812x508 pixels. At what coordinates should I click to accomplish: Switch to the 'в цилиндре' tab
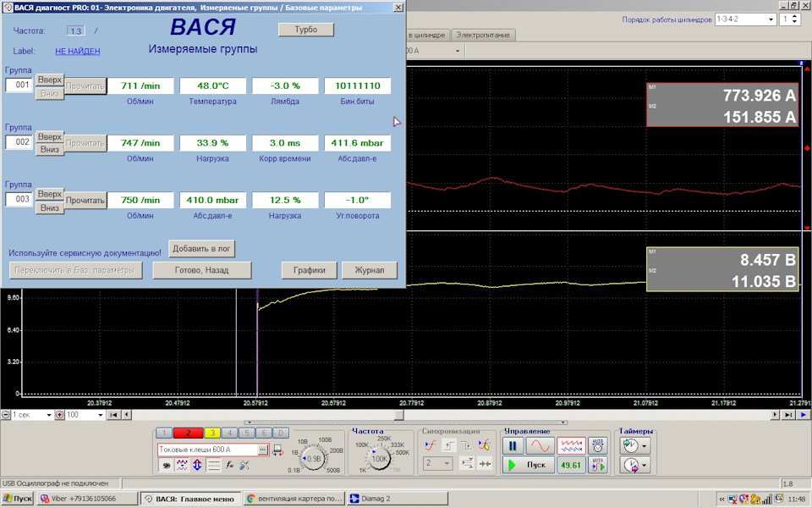[x=427, y=35]
